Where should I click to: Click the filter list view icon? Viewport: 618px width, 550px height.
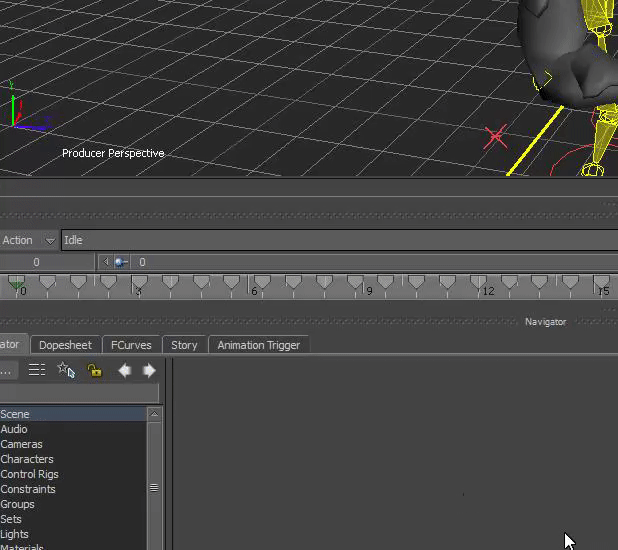click(37, 370)
